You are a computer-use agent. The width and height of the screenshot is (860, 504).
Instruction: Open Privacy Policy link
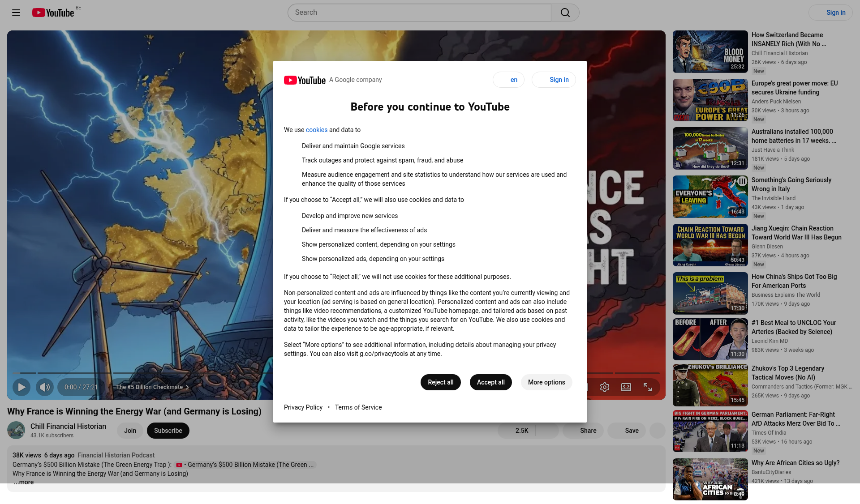[x=303, y=407]
